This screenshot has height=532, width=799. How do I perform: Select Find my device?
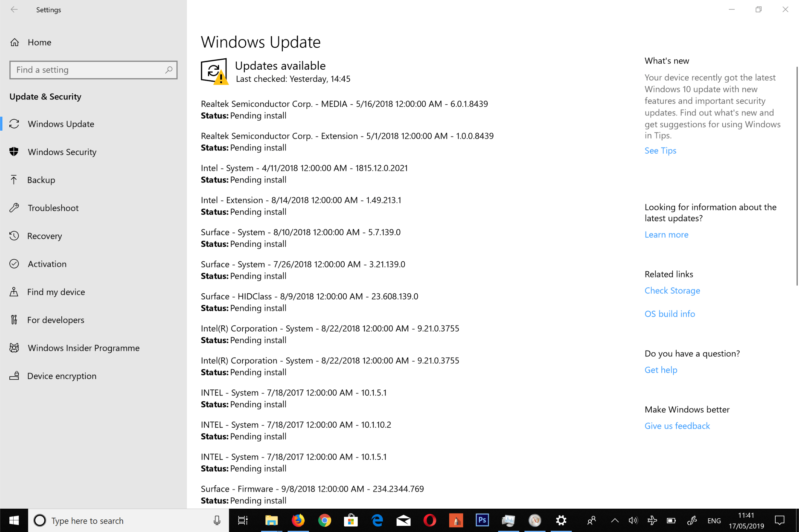point(56,291)
